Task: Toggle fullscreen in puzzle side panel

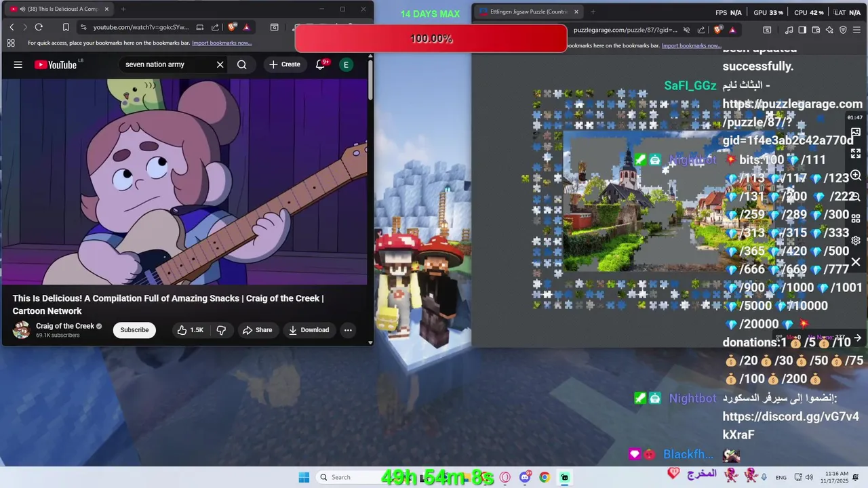Action: point(856,154)
